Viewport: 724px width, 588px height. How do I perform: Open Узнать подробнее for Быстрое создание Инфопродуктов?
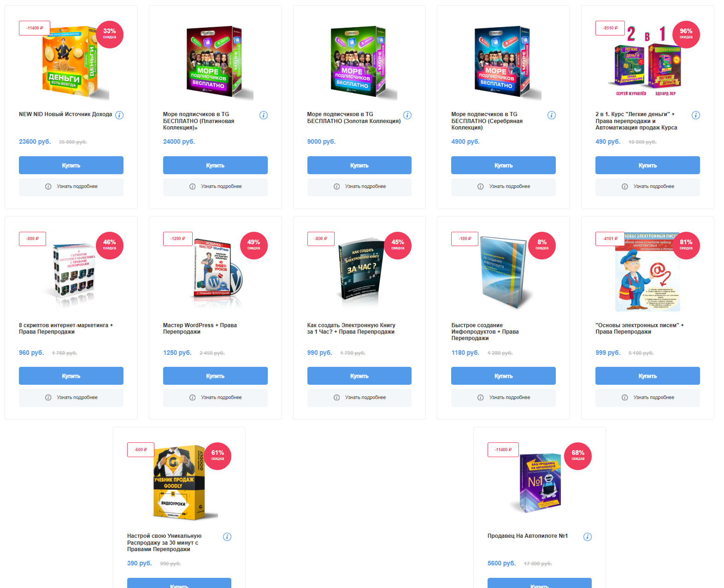point(503,398)
